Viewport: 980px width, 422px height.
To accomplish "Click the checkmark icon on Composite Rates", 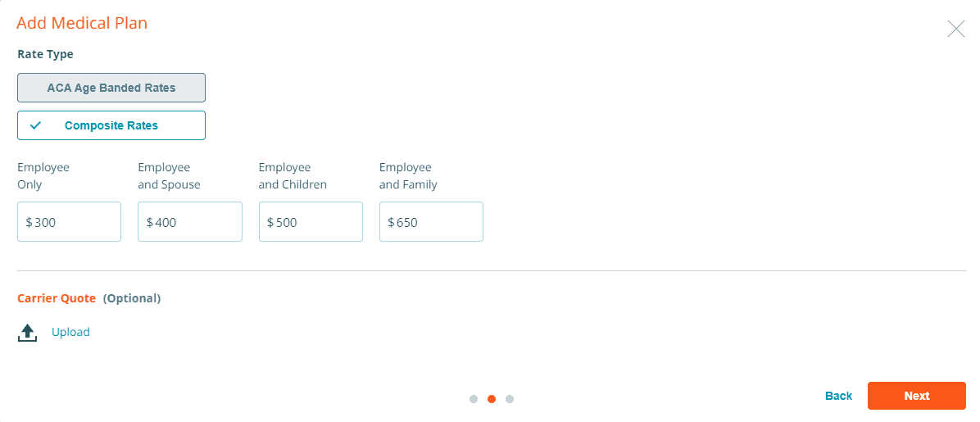I will pos(35,125).
